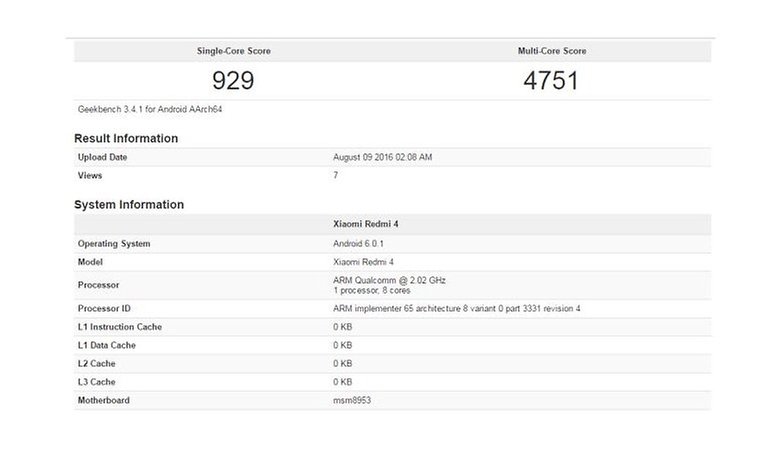Select the single-core score value 929
The width and height of the screenshot is (782, 451).
233,80
